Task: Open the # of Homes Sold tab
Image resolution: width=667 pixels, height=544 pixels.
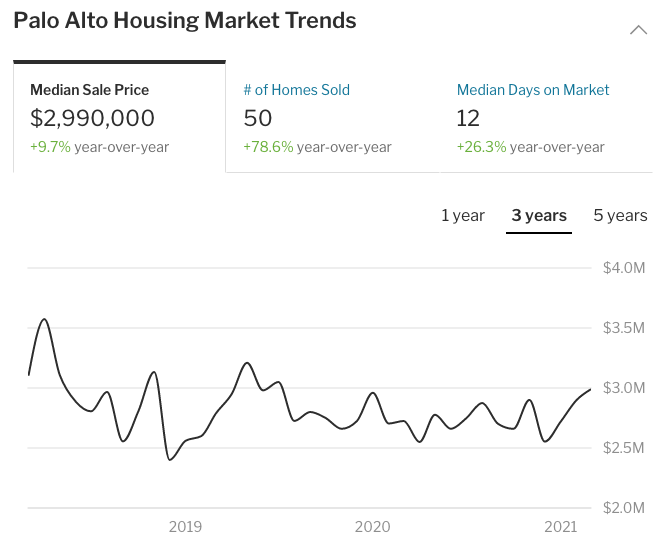Action: pos(296,90)
